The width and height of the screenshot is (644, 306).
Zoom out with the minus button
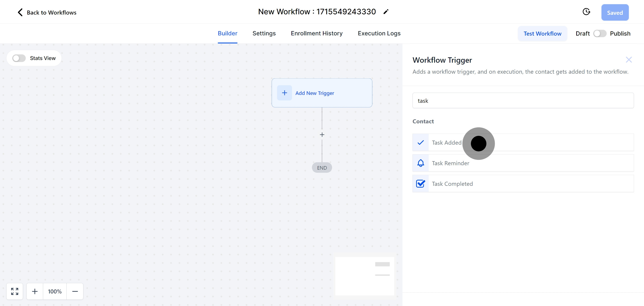pos(75,291)
